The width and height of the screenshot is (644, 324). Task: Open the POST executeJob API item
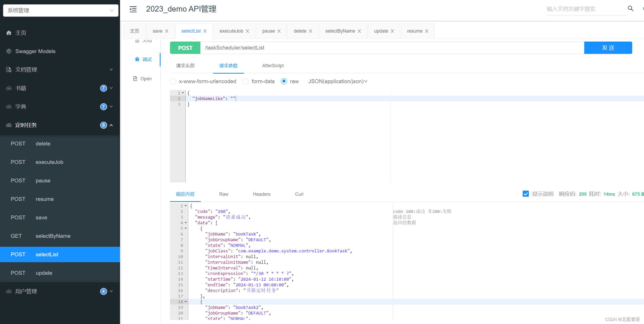[49, 162]
